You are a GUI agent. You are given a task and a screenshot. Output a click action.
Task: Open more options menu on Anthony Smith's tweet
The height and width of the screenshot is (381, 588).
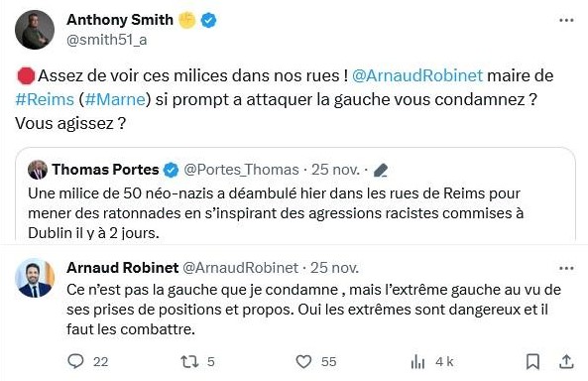(566, 20)
